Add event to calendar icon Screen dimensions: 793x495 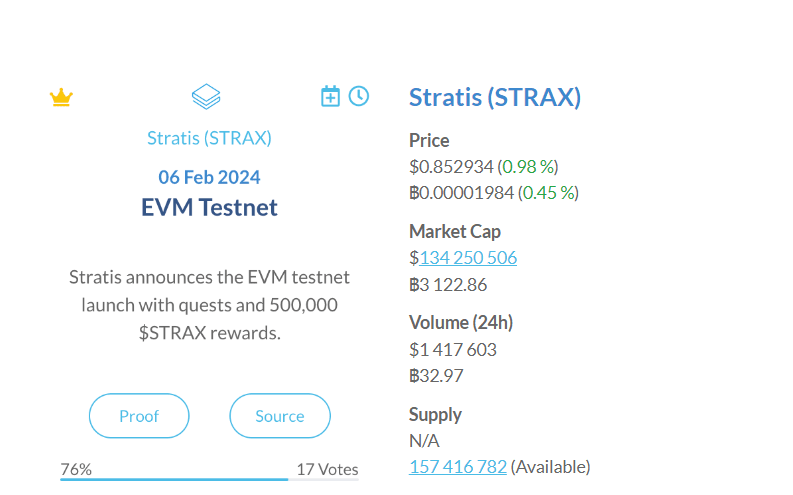click(x=330, y=96)
